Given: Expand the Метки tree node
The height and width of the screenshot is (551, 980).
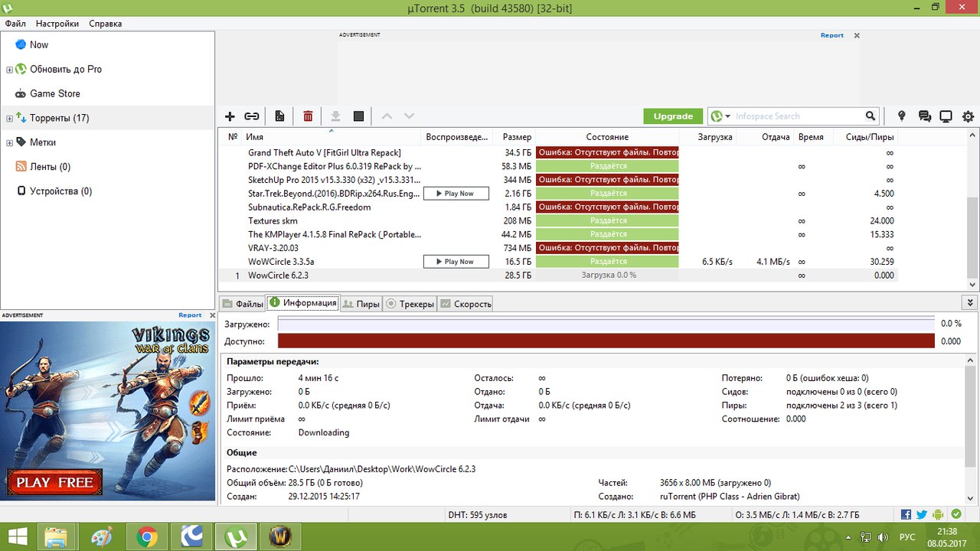Looking at the screenshot, I should tap(9, 143).
